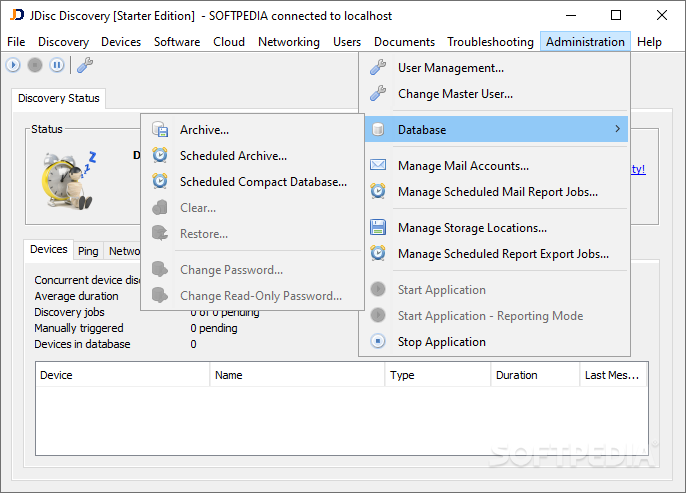Open the Help menu

(x=649, y=42)
